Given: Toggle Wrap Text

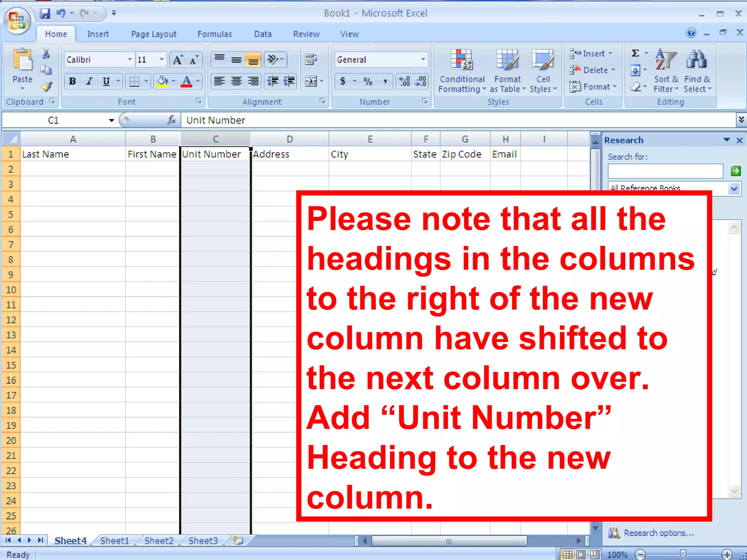Looking at the screenshot, I should tap(311, 59).
